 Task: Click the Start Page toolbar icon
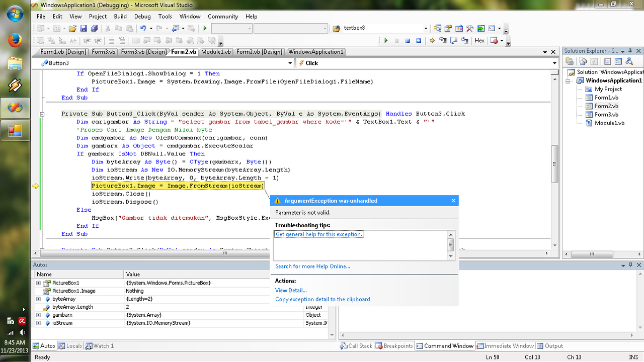pyautogui.click(x=481, y=28)
